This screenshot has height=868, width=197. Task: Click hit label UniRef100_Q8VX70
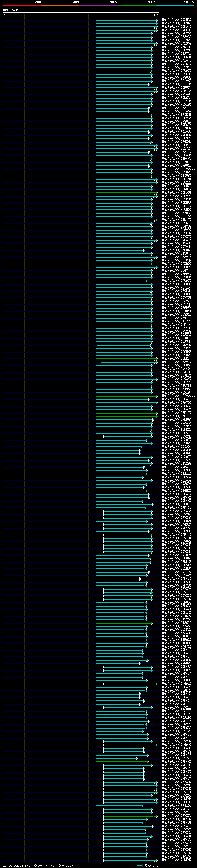pyautogui.click(x=177, y=816)
